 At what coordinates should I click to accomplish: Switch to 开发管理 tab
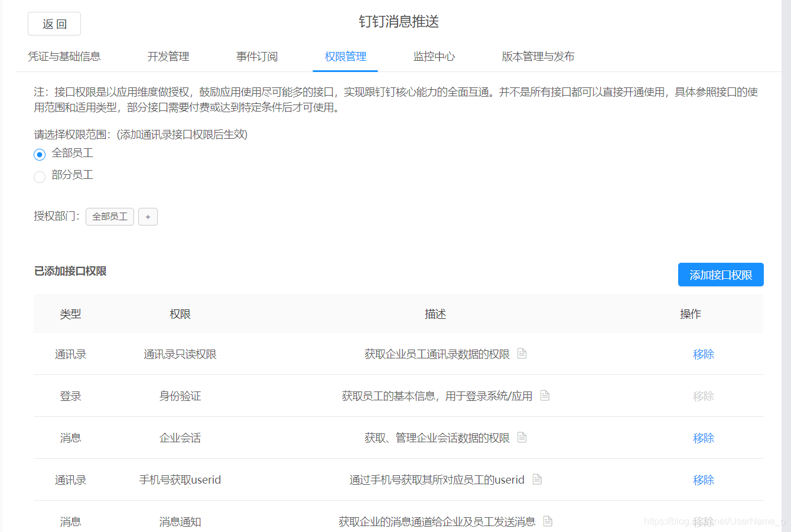[x=168, y=57]
